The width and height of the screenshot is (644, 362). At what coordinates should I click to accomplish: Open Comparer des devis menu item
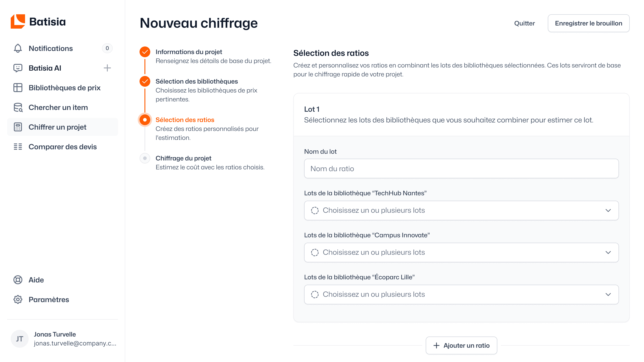(63, 147)
